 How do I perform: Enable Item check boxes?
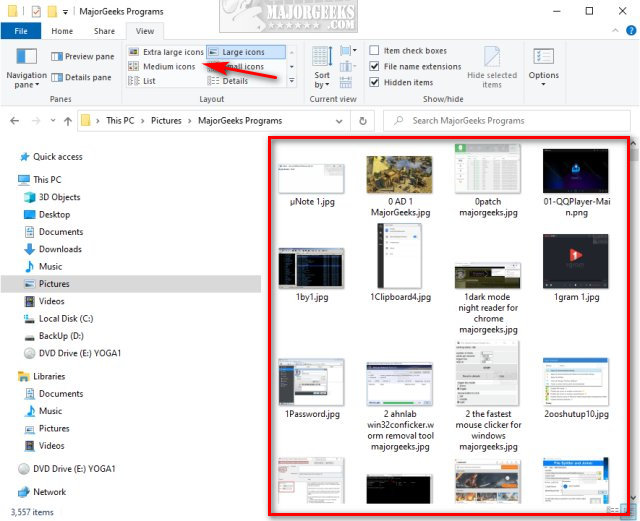[374, 51]
